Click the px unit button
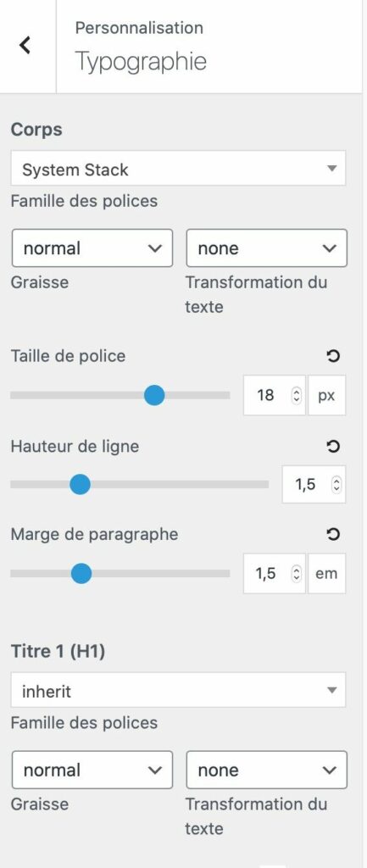The image size is (367, 868). pos(326,395)
